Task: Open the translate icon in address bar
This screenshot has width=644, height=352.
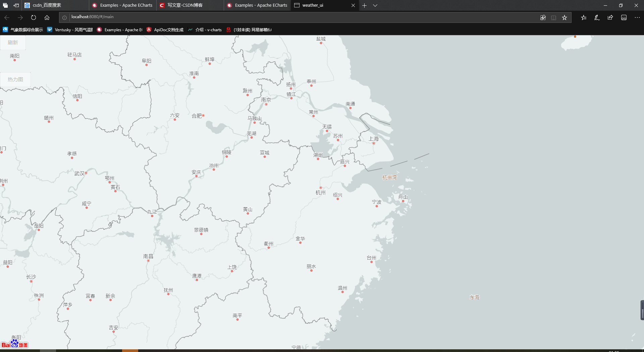Action: click(543, 17)
